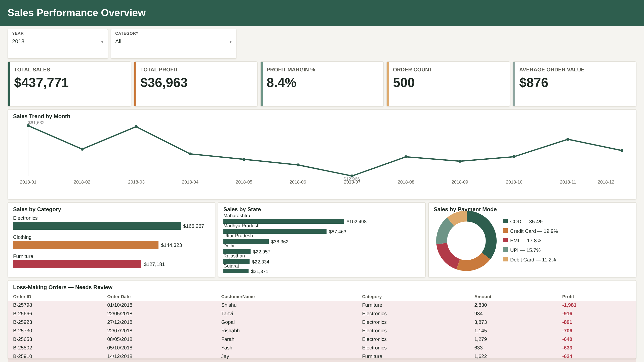Select order B-25666 row
The height and width of the screenshot is (362, 644).
(322, 313)
